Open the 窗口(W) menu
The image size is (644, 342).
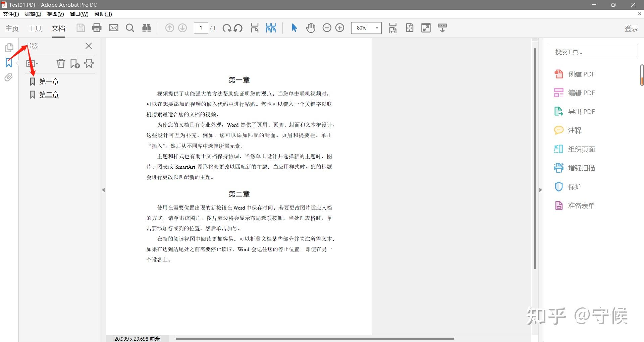79,14
